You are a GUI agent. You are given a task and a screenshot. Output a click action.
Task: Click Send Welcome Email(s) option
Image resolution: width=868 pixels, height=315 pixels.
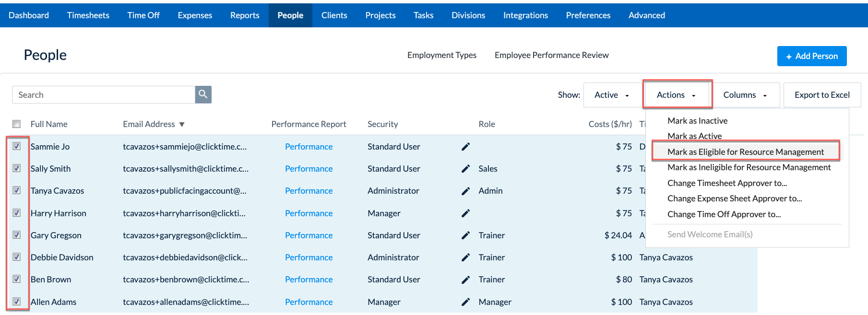pos(710,234)
